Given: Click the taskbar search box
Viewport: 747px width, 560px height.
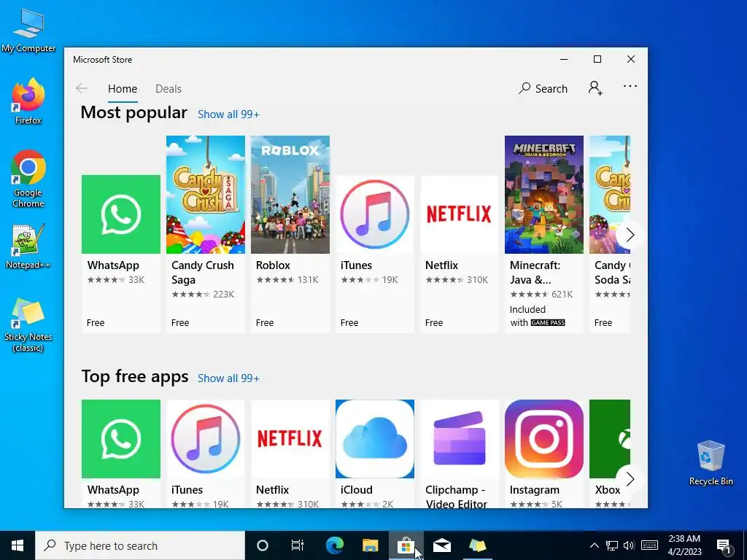Looking at the screenshot, I should coord(140,545).
